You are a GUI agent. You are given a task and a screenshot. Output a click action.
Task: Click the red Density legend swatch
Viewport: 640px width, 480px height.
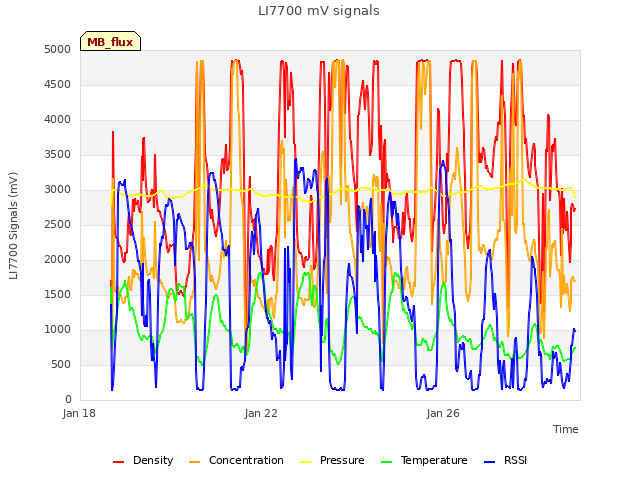coord(118,462)
